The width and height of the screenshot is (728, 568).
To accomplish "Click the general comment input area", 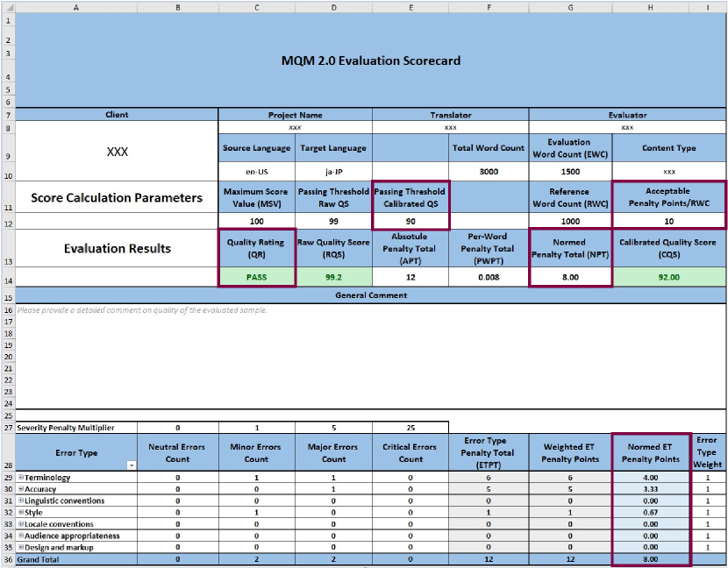I will pos(371,356).
